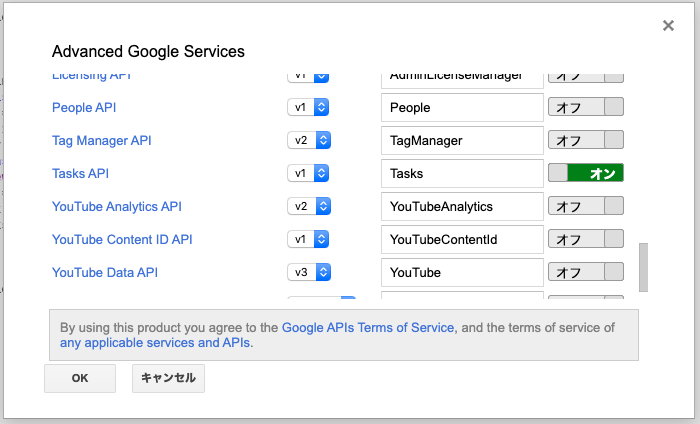
Task: Open Tag Manager API version dropdown
Action: 309,140
